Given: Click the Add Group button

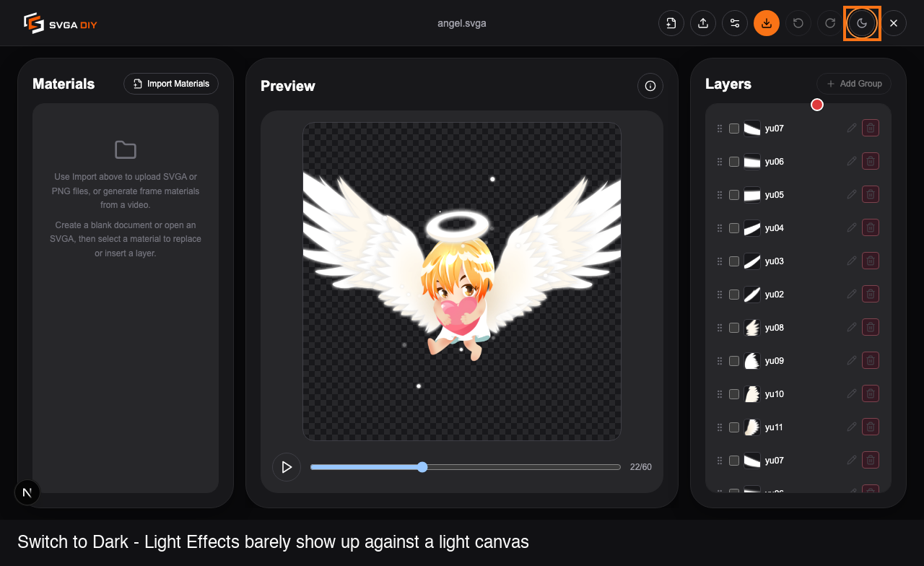Looking at the screenshot, I should [854, 84].
